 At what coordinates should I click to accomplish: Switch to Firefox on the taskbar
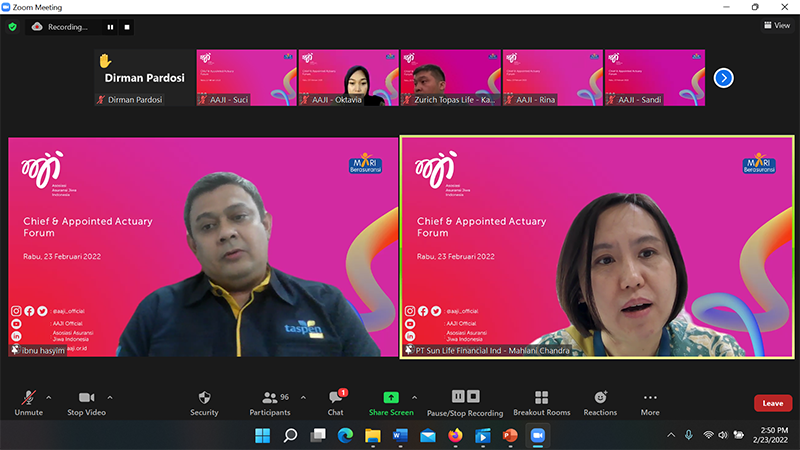(456, 436)
